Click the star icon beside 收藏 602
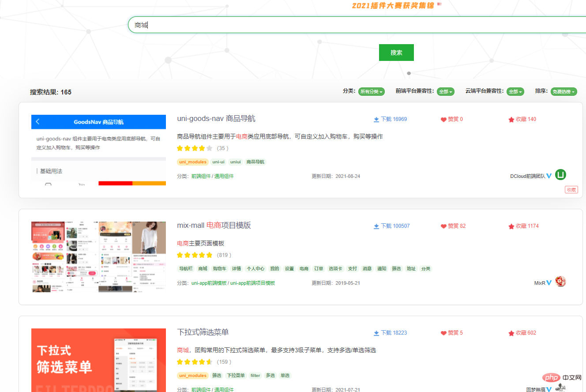Viewport: 586px width, 392px height. coord(511,333)
